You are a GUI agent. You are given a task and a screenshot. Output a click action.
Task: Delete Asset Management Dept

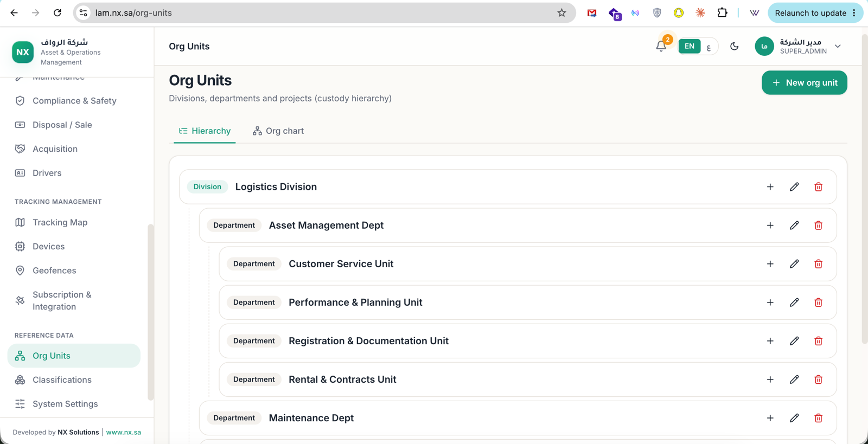(x=818, y=226)
